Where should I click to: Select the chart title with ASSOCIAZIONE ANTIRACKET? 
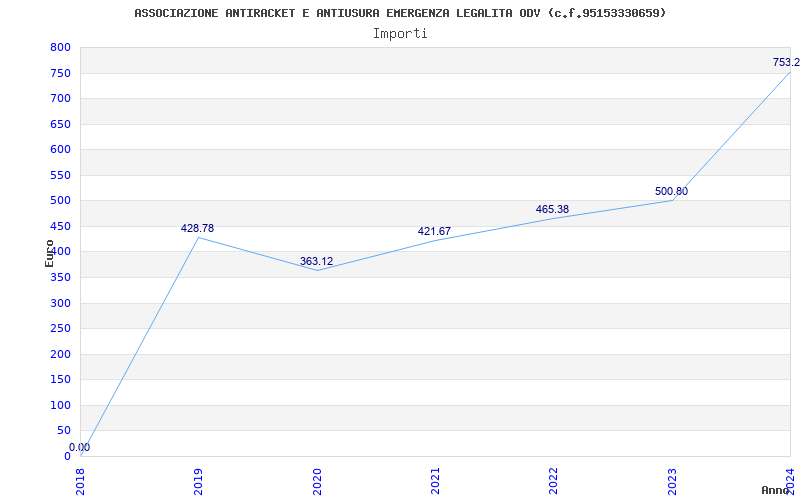tap(401, 13)
